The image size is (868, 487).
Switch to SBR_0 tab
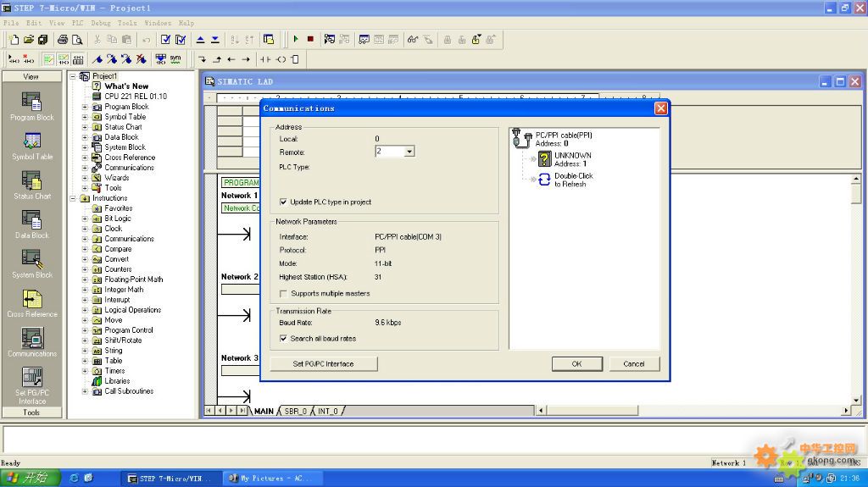tap(296, 411)
